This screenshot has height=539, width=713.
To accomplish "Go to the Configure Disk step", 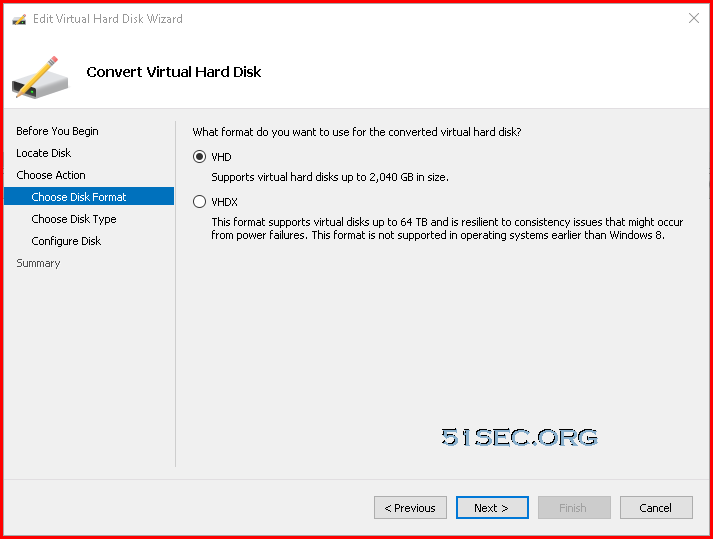I will coord(66,241).
